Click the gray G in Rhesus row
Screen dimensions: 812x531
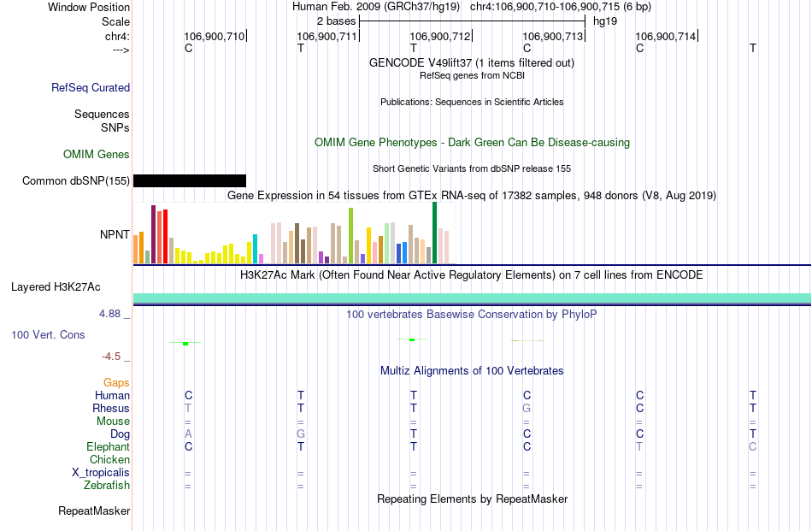click(527, 408)
